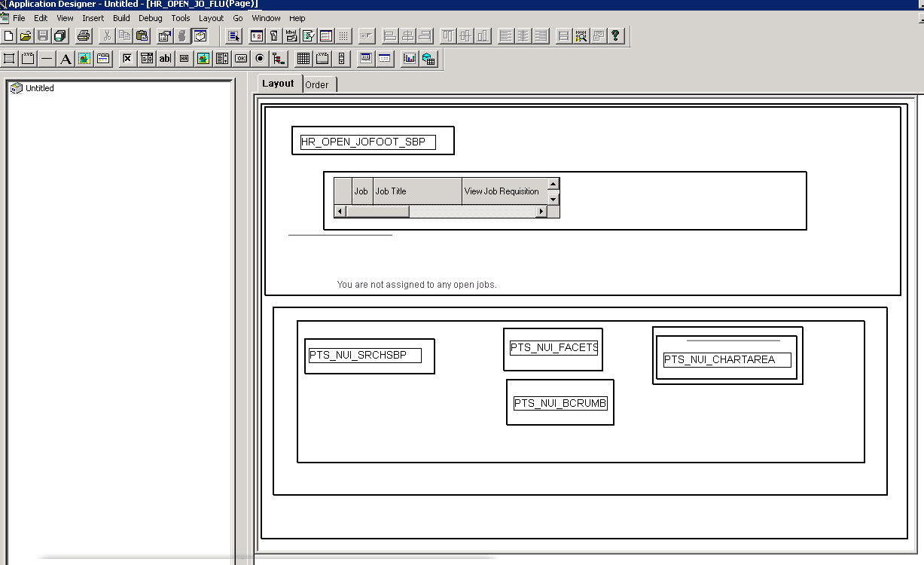Select the Edit Box 'ab|' tool
The height and width of the screenshot is (565, 924).
(x=165, y=59)
